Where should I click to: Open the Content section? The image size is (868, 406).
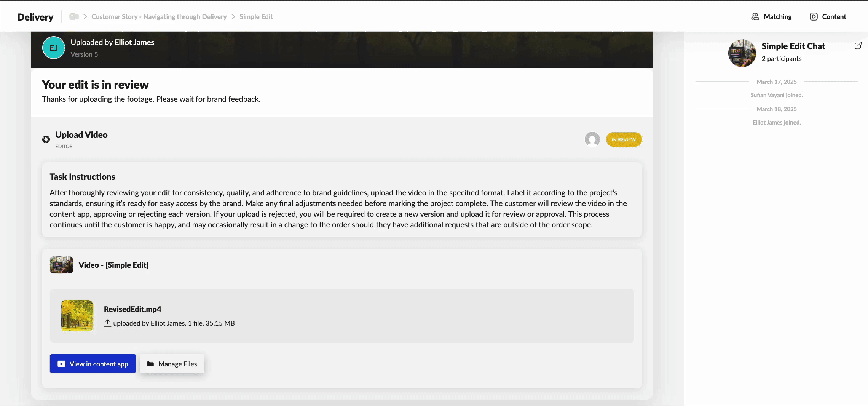coord(828,17)
